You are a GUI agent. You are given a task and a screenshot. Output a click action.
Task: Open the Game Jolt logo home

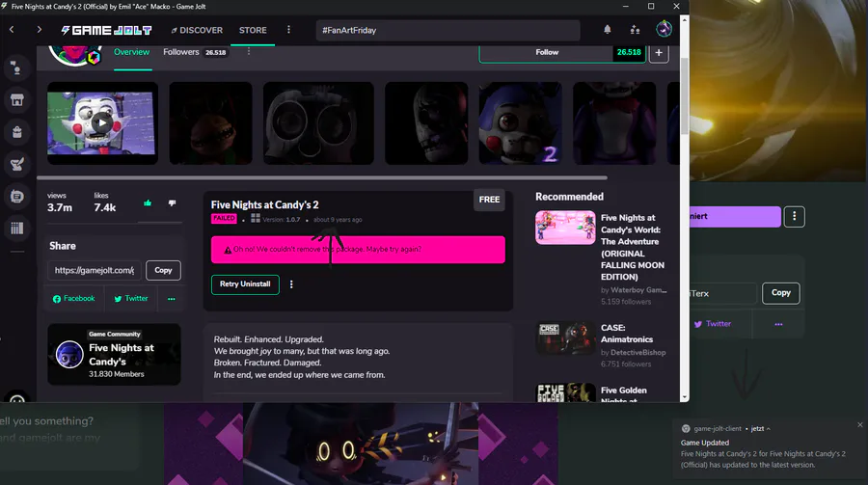click(106, 31)
